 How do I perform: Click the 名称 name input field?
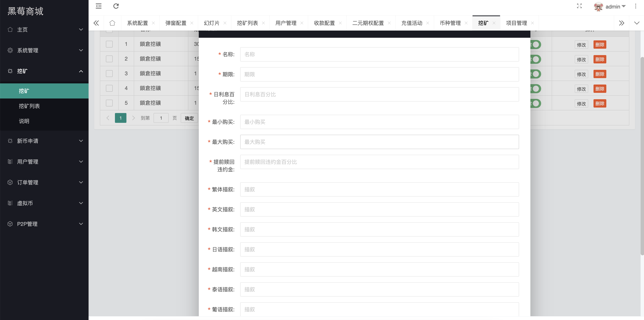tap(379, 54)
